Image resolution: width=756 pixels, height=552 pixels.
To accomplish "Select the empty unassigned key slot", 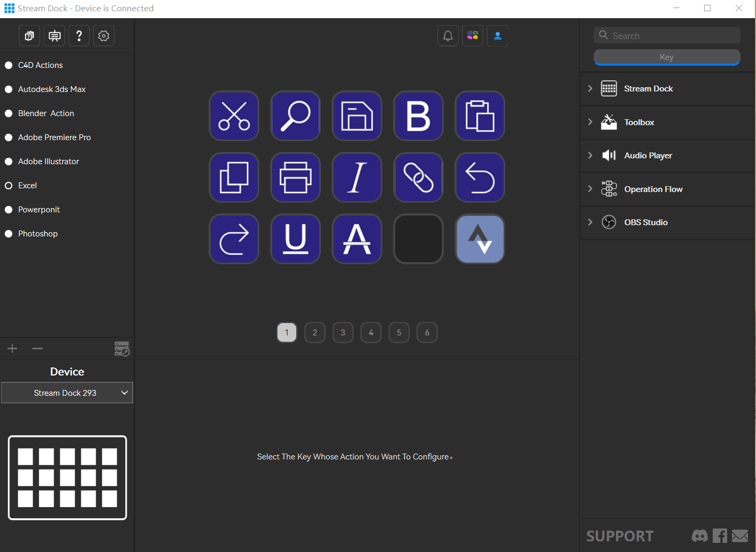I will (419, 239).
